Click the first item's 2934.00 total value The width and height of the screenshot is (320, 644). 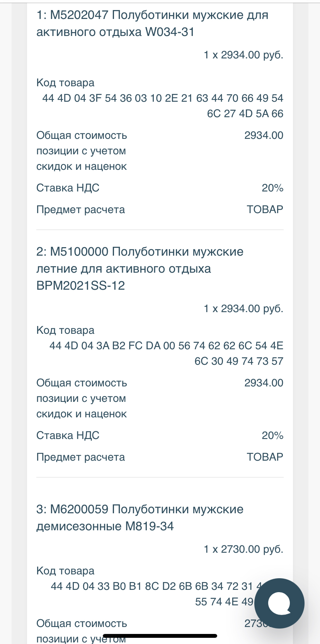264,135
